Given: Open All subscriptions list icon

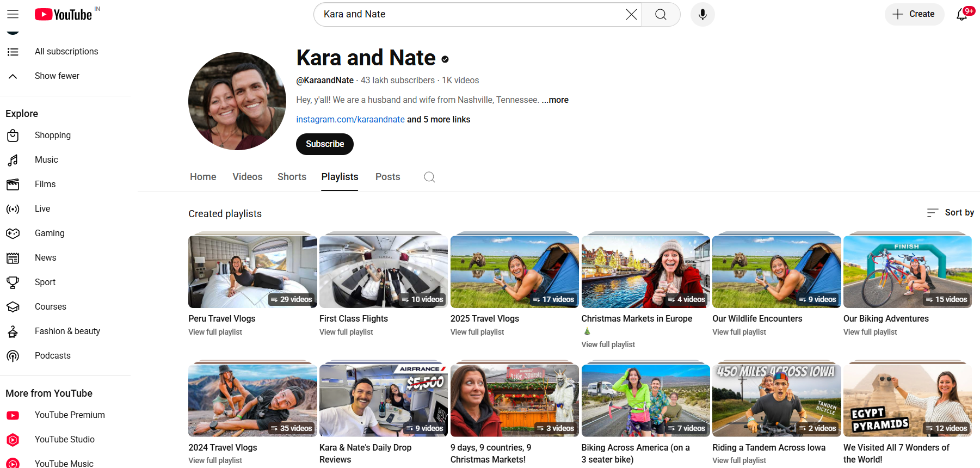Looking at the screenshot, I should pyautogui.click(x=13, y=52).
